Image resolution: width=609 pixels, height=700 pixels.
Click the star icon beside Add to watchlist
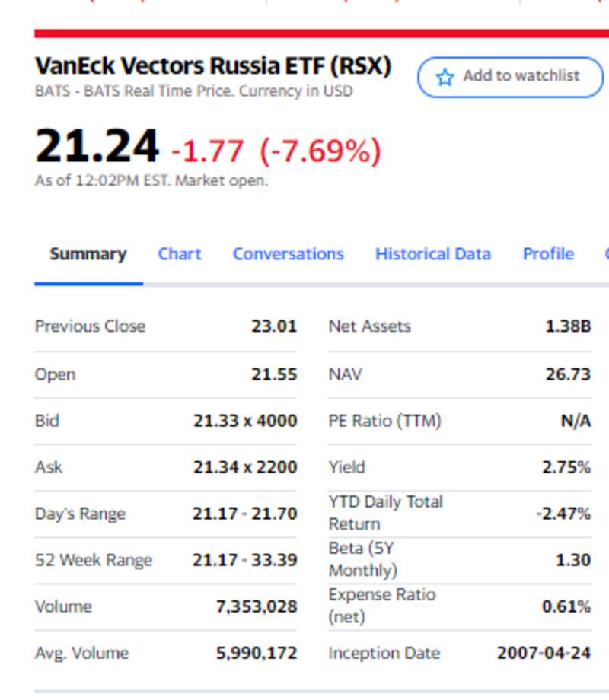[x=445, y=77]
